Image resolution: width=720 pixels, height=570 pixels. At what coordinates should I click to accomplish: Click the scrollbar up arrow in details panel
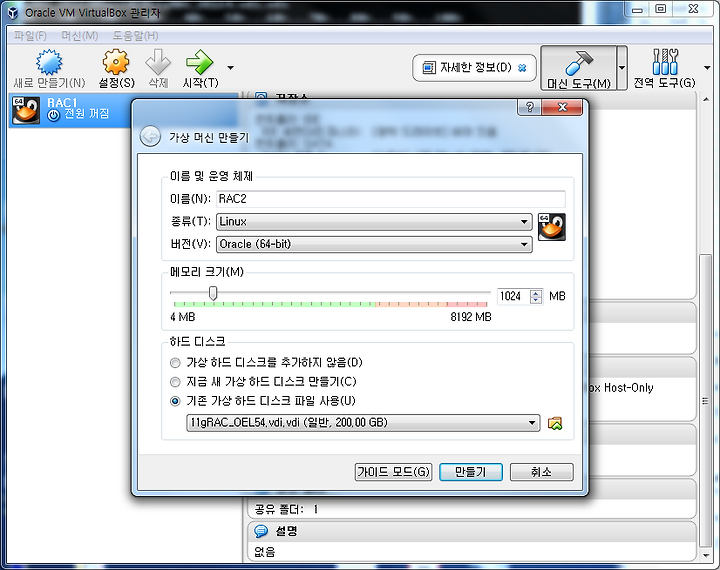[x=706, y=99]
